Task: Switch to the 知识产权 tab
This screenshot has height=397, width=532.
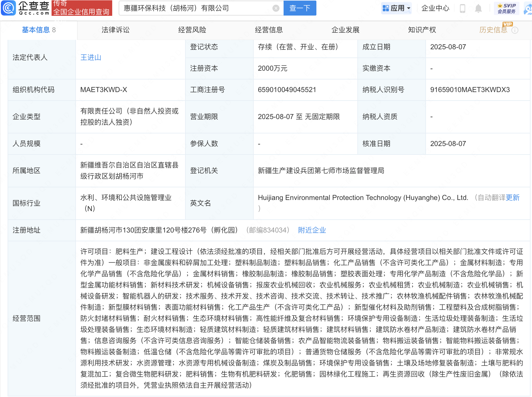Action: (422, 30)
